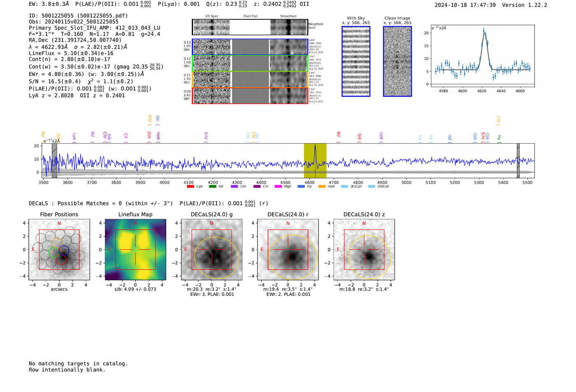Click the s/b: 4.09 +/- 0.073 caption

(x=135, y=289)
